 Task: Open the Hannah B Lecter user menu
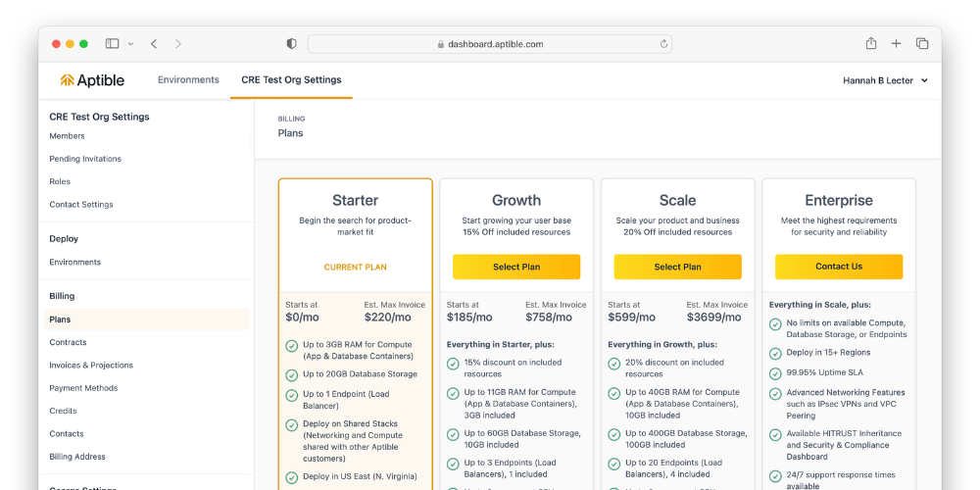[885, 80]
